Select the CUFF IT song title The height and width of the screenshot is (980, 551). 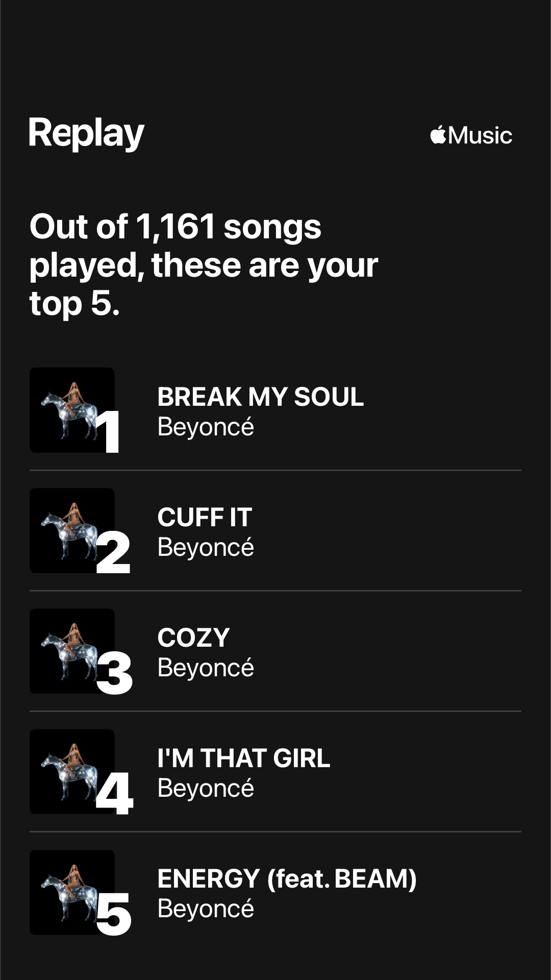coord(205,517)
